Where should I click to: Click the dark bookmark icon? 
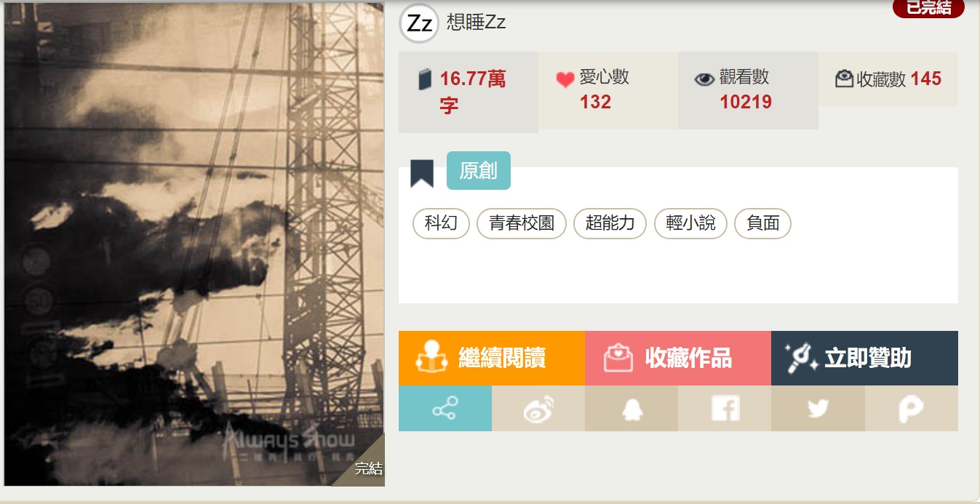pos(422,173)
